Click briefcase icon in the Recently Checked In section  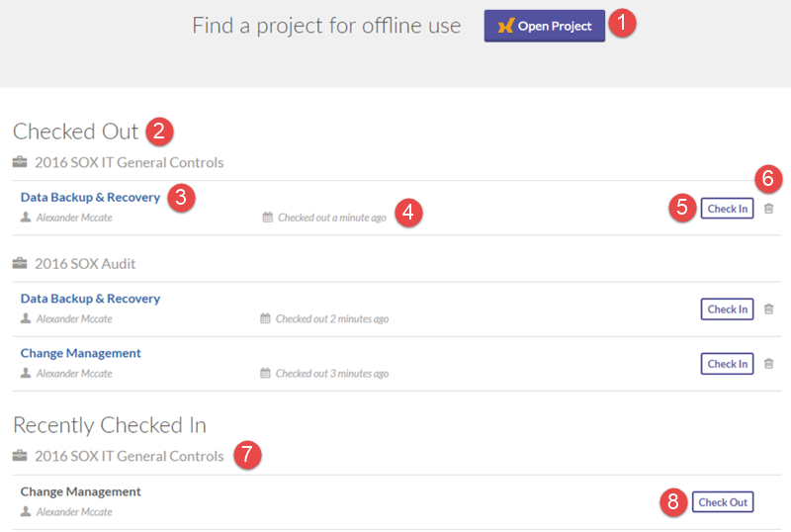coord(20,456)
